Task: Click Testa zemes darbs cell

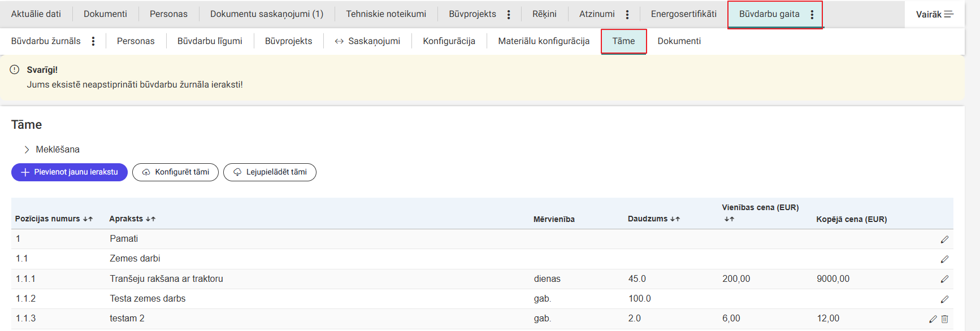Action: pyautogui.click(x=148, y=299)
